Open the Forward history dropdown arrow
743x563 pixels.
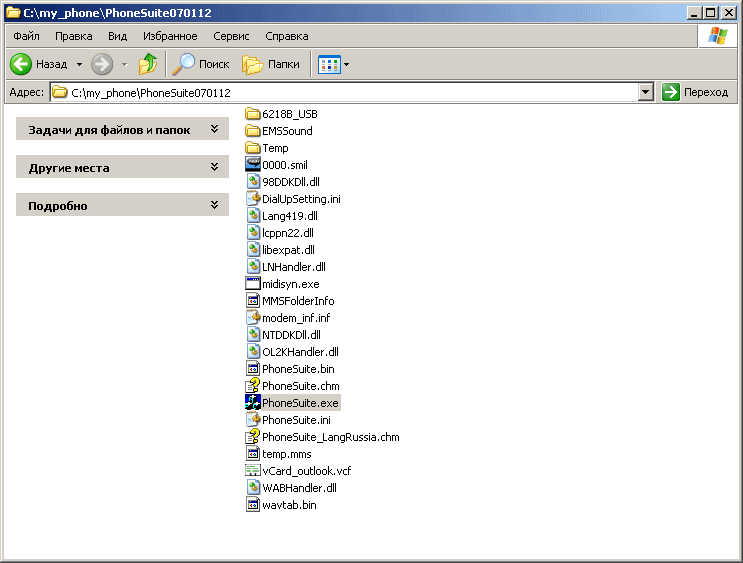pyautogui.click(x=125, y=64)
